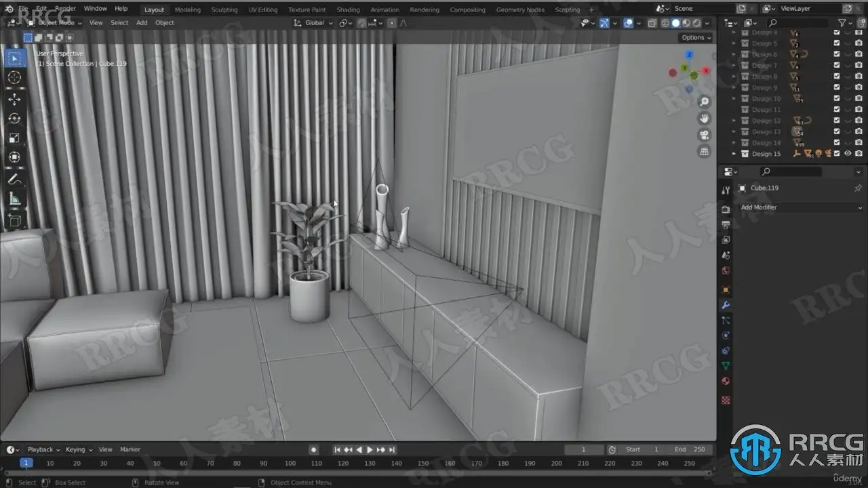Open the Options button in viewport
Viewport: 868px width, 488px height.
pos(696,38)
